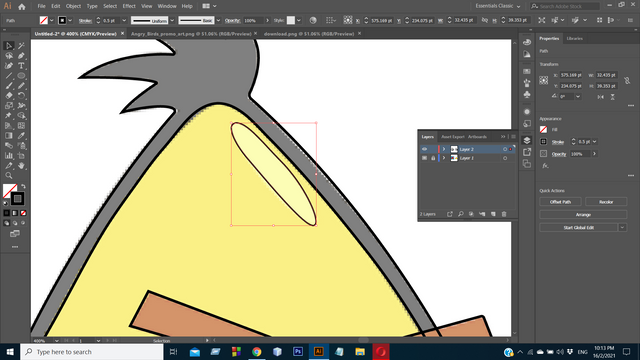Viewport: 640px width, 360px height.
Task: Click the Illustrator Home icon
Action: click(22, 7)
